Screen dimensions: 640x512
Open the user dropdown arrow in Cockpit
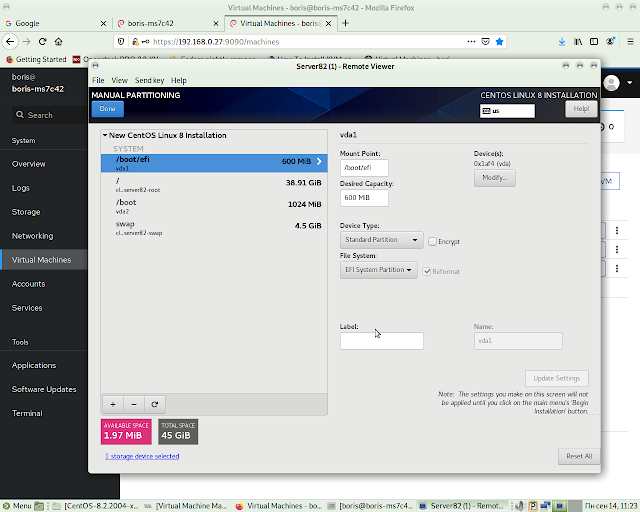pyautogui.click(x=630, y=82)
